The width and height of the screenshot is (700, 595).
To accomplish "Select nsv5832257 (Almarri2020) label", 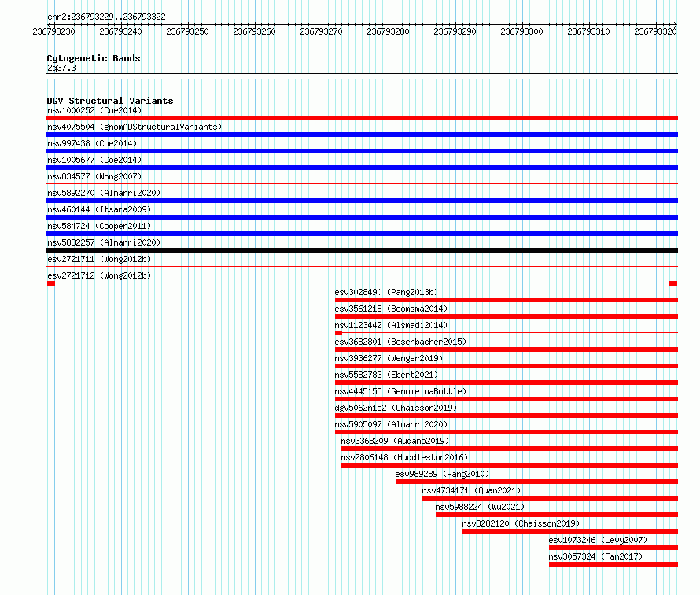I will pos(104,242).
